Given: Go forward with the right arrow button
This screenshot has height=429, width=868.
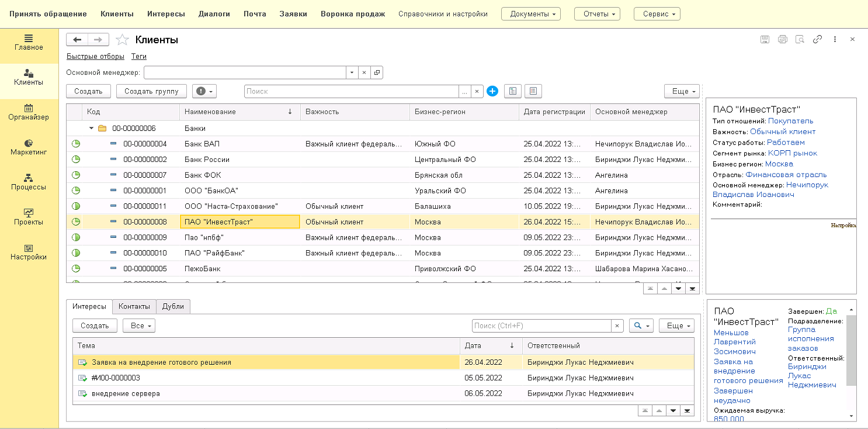Looking at the screenshot, I should pos(98,40).
